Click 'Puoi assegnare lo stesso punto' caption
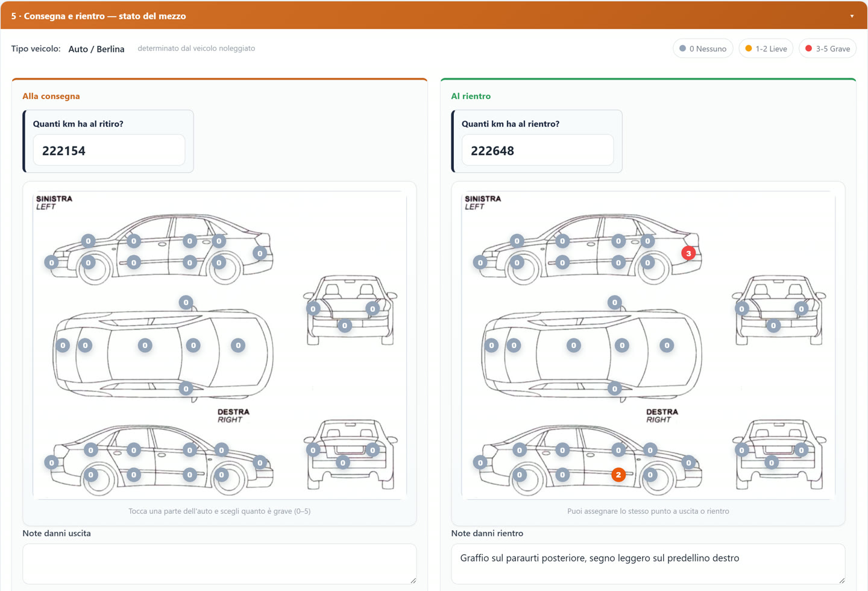868x591 pixels. point(648,511)
